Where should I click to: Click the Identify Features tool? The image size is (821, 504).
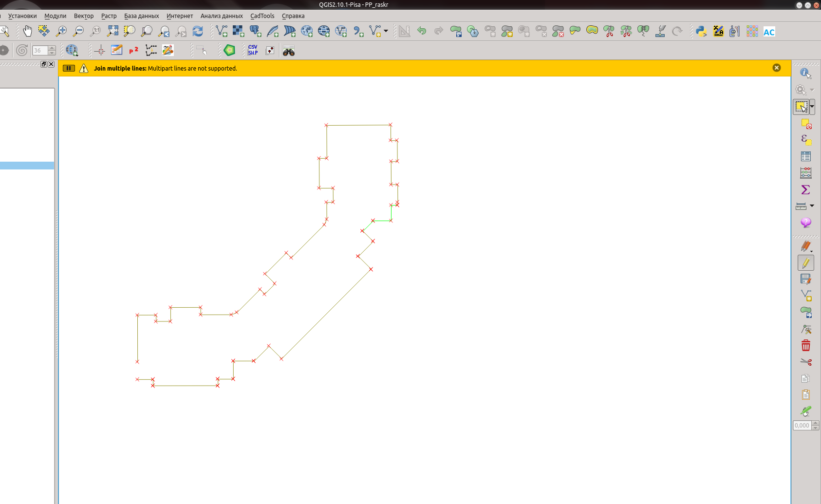[x=805, y=73]
